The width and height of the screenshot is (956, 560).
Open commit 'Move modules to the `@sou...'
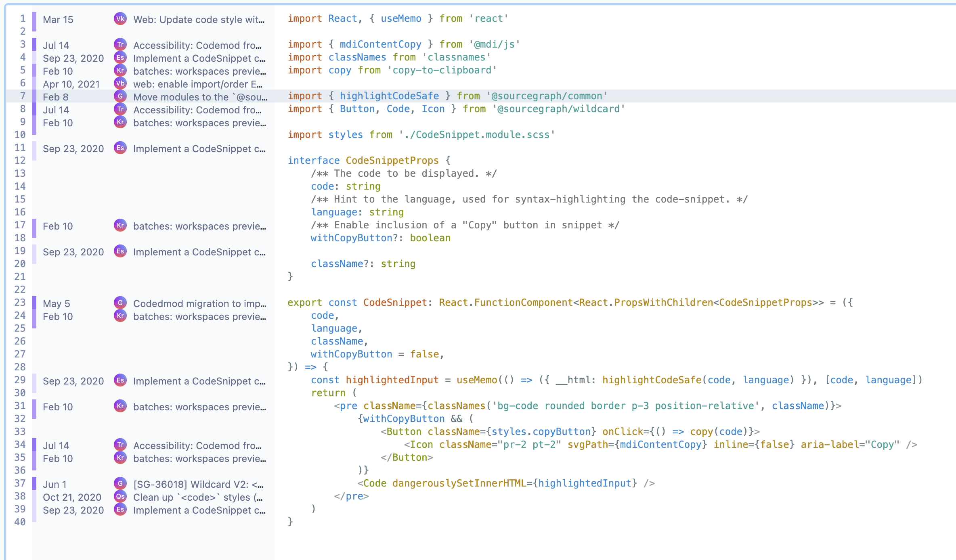[200, 97]
